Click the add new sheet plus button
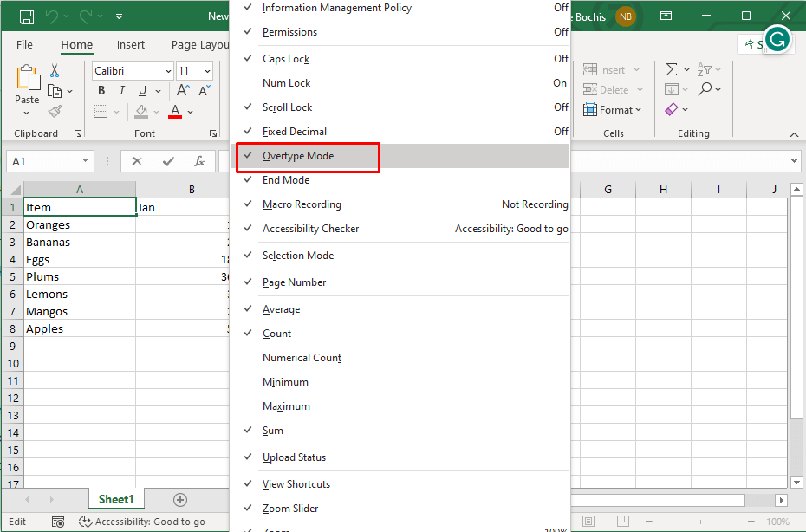This screenshot has width=806, height=532. (180, 500)
